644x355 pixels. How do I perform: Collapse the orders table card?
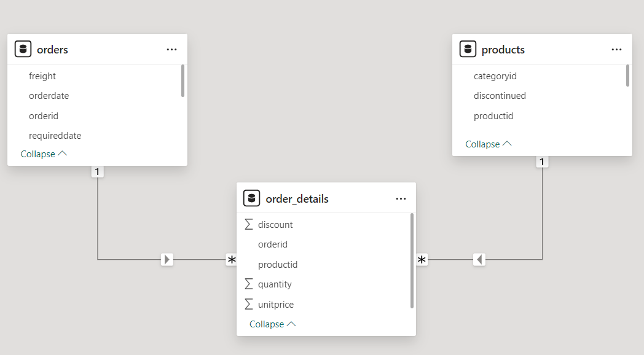pyautogui.click(x=44, y=154)
